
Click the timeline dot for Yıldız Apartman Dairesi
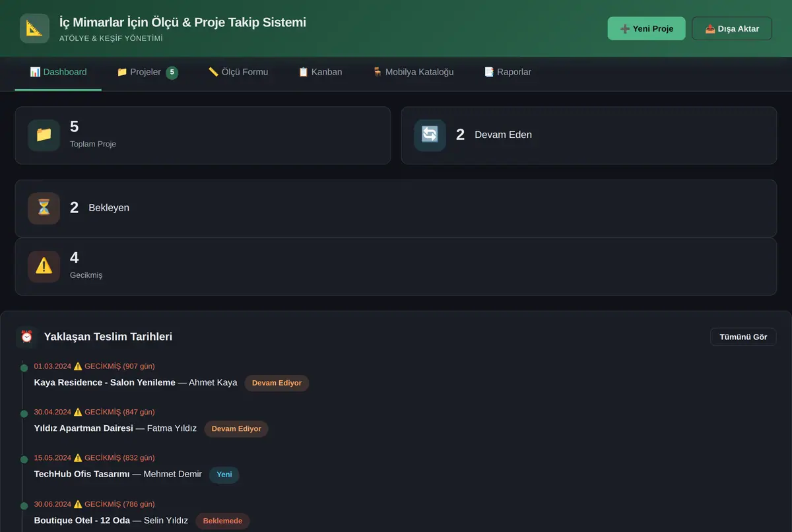24,413
